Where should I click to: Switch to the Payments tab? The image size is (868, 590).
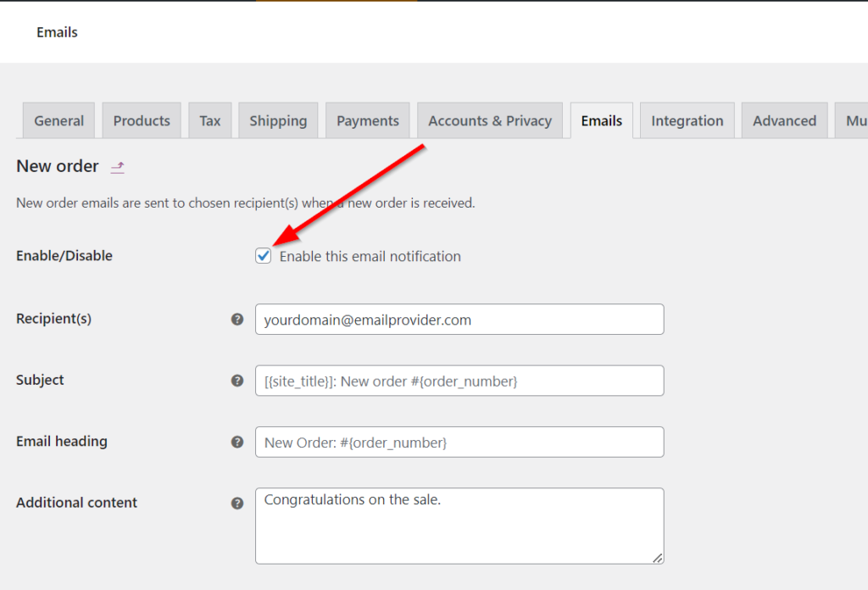[x=367, y=120]
